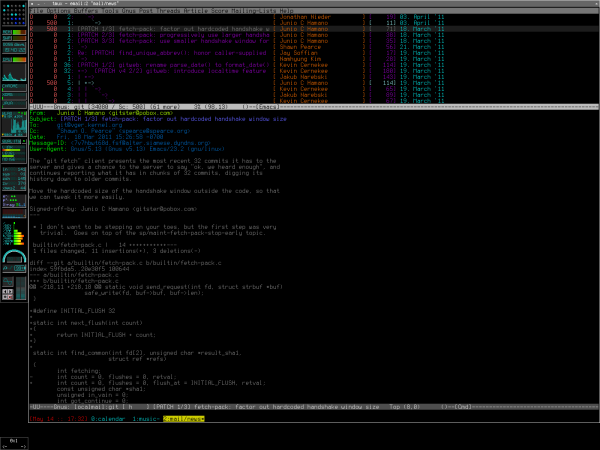Click the sine wave monitor icon
Image resolution: width=600 pixels, height=450 pixels.
click(x=8, y=282)
